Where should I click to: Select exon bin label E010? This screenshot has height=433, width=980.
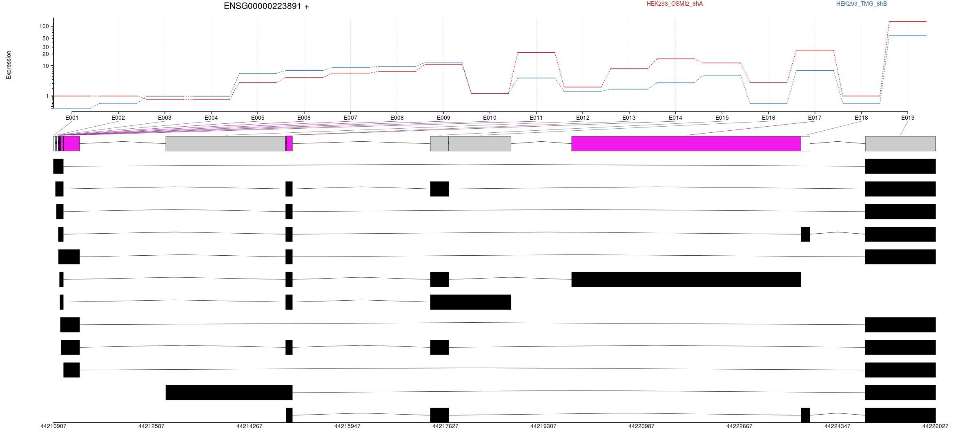pyautogui.click(x=490, y=118)
